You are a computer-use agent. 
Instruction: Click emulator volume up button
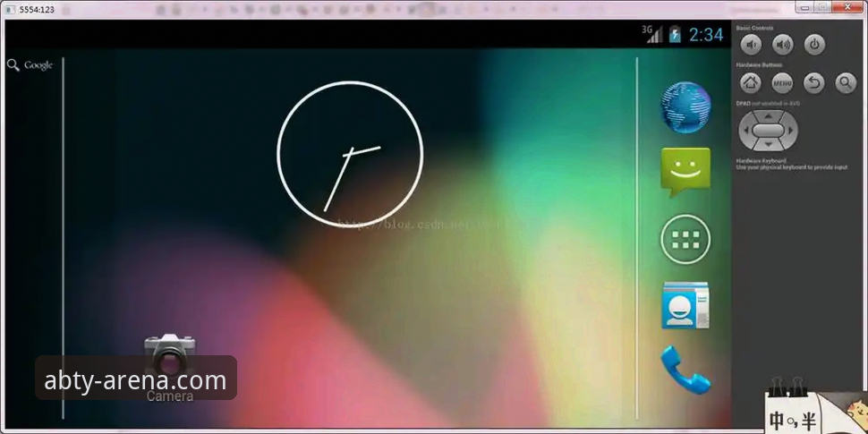tap(783, 45)
